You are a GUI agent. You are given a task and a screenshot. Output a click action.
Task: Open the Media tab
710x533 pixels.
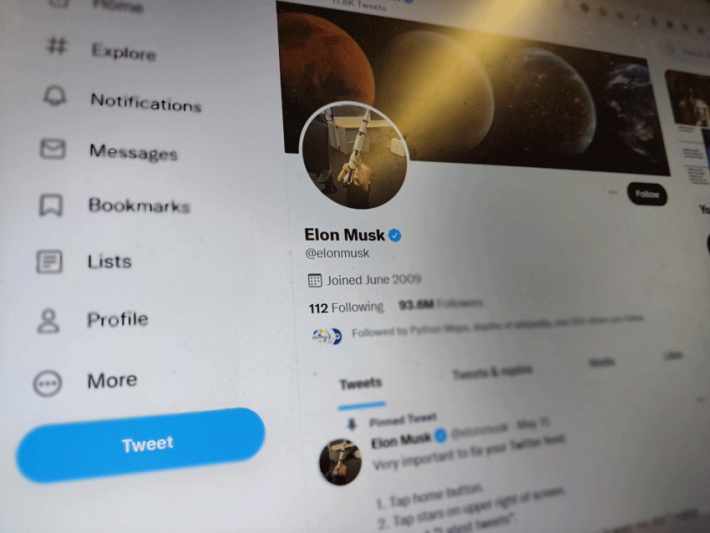pyautogui.click(x=602, y=362)
